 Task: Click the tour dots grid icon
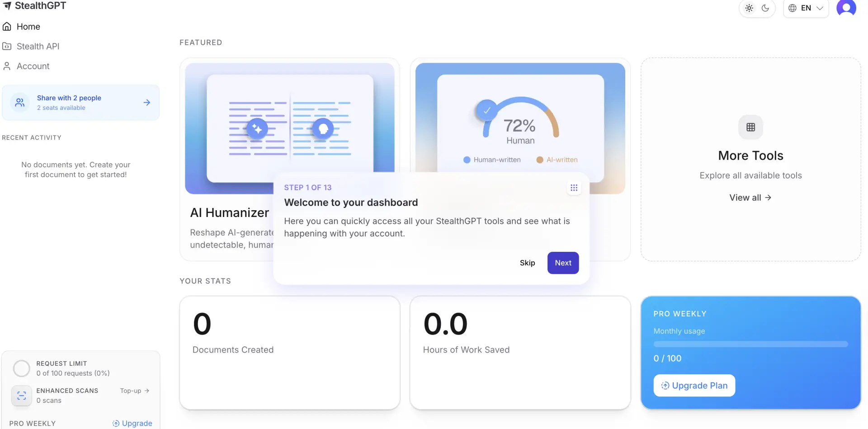(574, 188)
